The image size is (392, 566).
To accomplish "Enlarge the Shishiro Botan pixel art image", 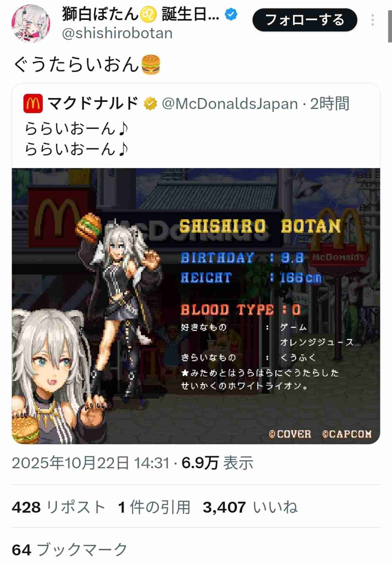I will click(x=196, y=306).
